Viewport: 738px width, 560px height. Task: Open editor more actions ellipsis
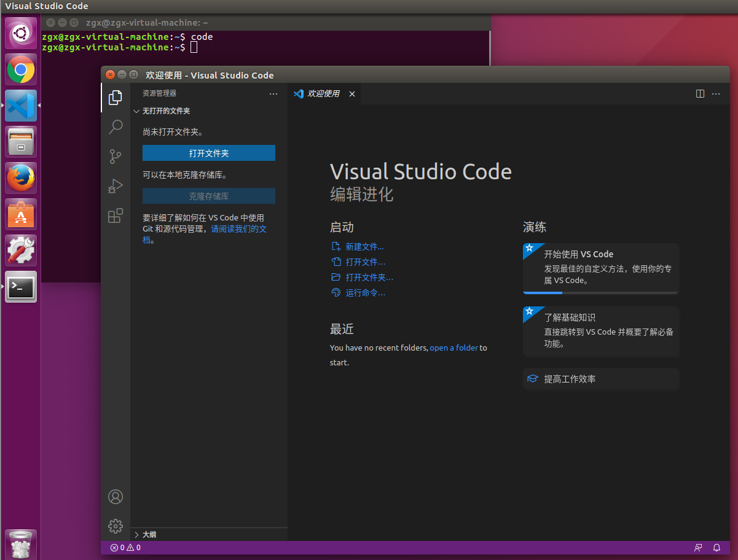tap(716, 94)
